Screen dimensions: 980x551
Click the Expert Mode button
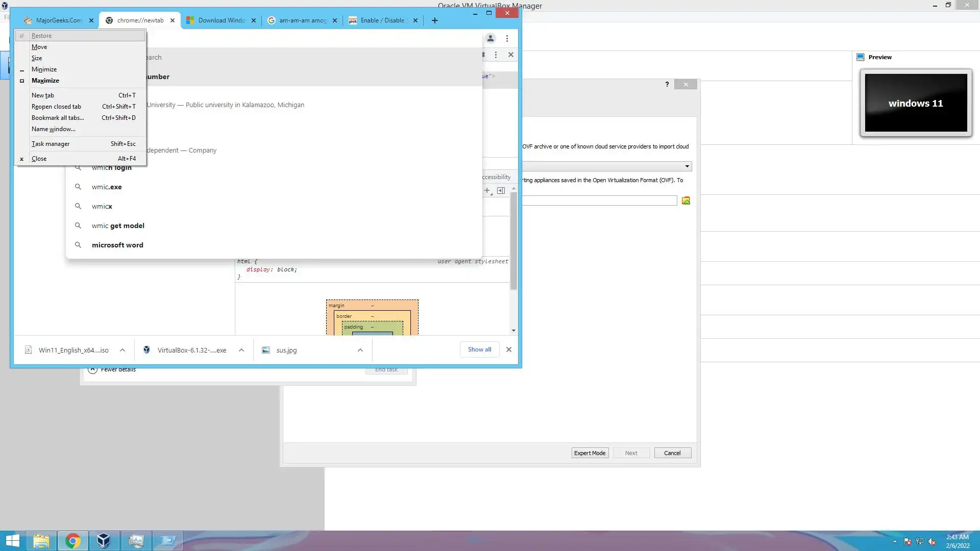[590, 453]
